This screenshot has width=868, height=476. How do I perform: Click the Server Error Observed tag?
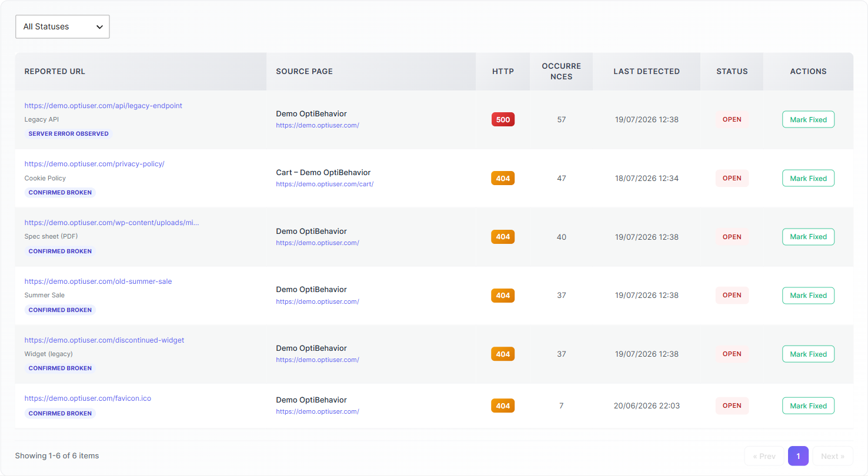(x=69, y=133)
